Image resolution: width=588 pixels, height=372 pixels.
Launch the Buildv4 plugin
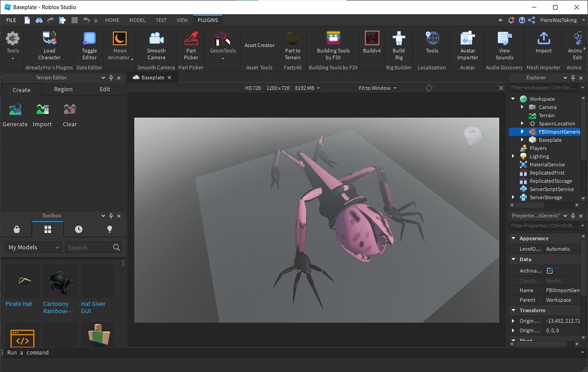pos(372,42)
